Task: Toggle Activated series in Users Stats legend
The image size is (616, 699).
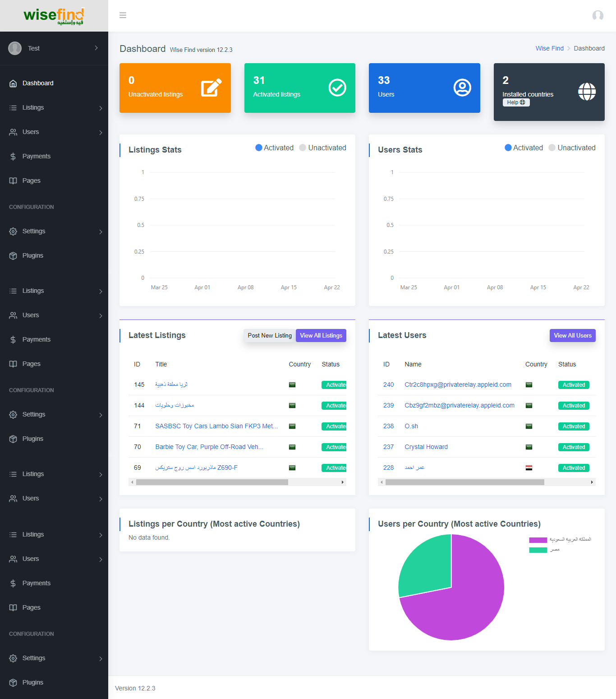Action: 524,148
